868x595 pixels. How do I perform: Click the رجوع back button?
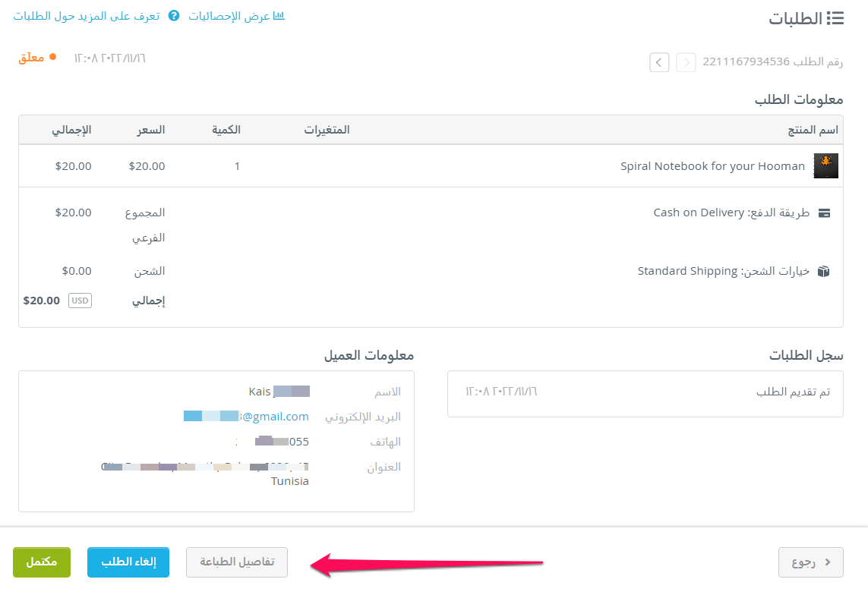[x=810, y=562]
